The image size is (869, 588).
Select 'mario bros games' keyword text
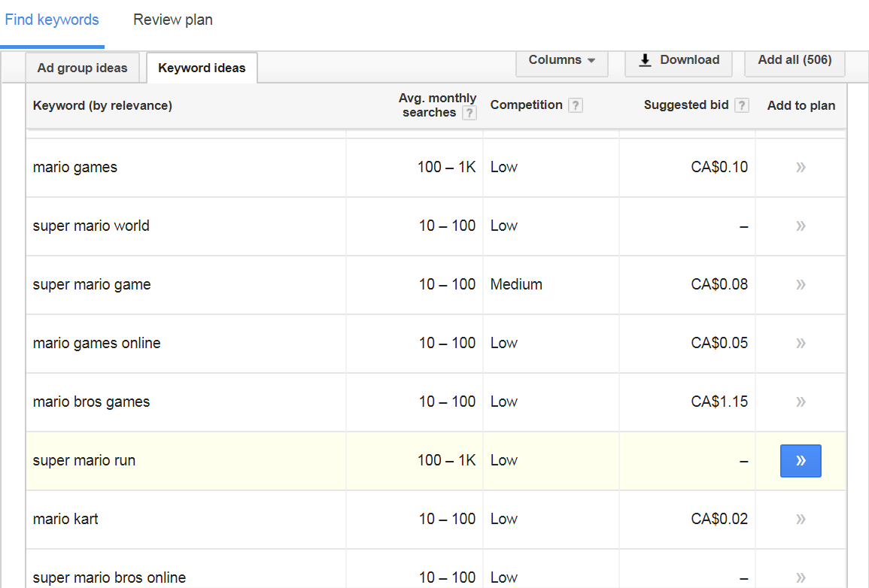click(91, 402)
